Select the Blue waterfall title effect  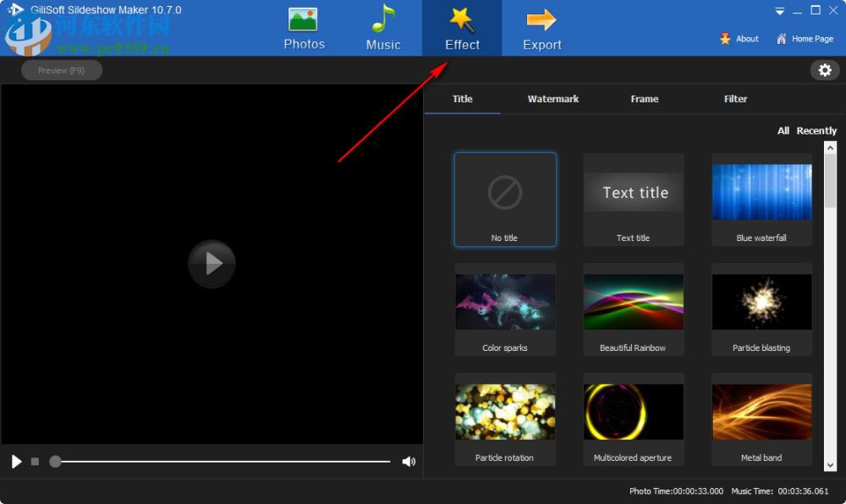point(761,199)
